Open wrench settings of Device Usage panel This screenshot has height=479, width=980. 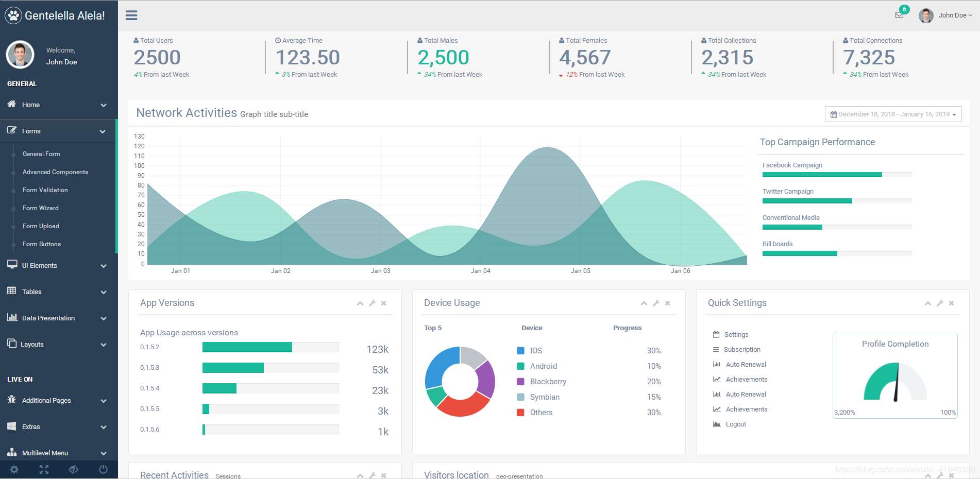pyautogui.click(x=656, y=303)
